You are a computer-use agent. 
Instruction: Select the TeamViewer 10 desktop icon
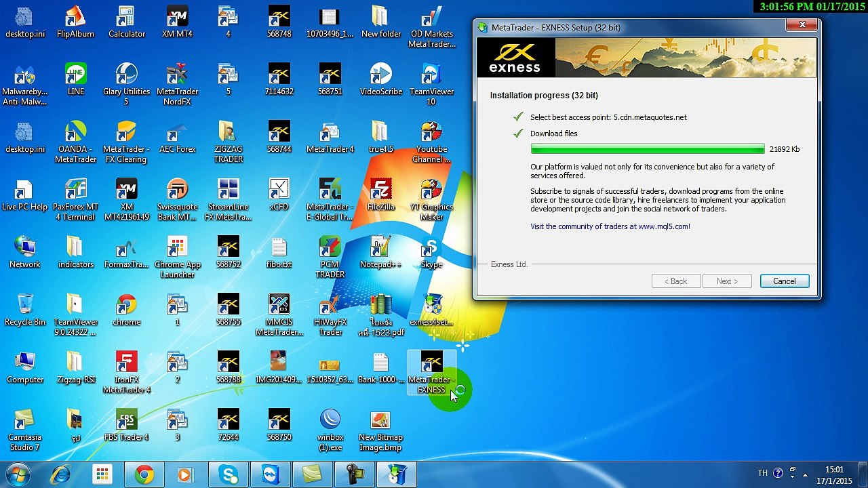click(431, 85)
